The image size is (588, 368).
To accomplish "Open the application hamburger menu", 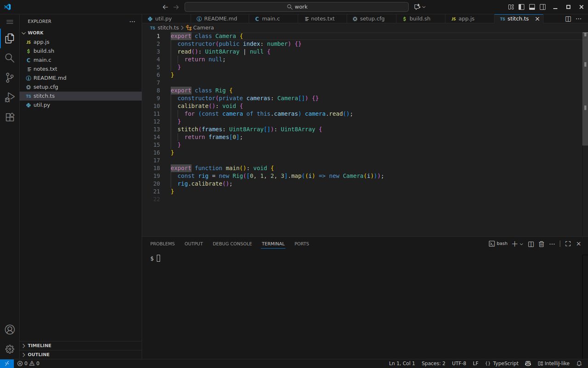I will point(10,22).
